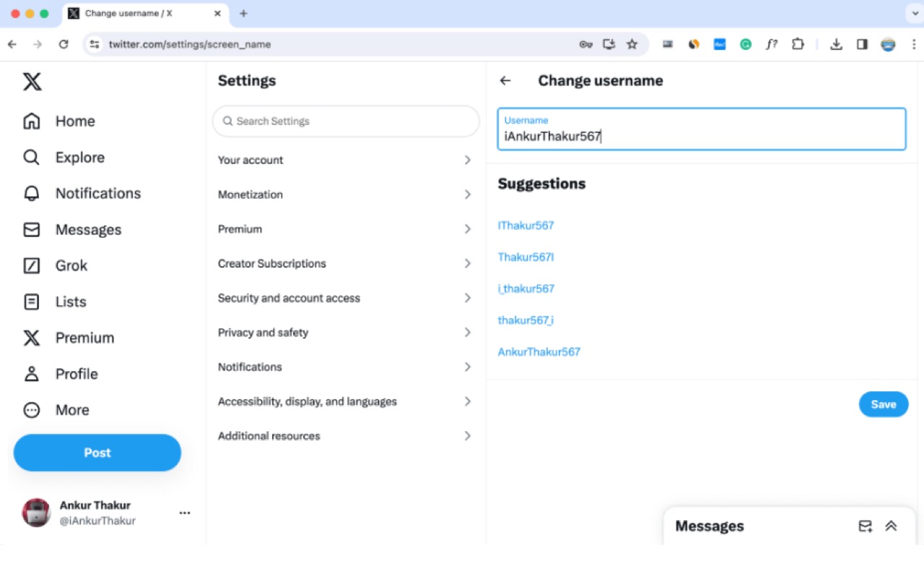Open Home from the house icon

[x=32, y=121]
